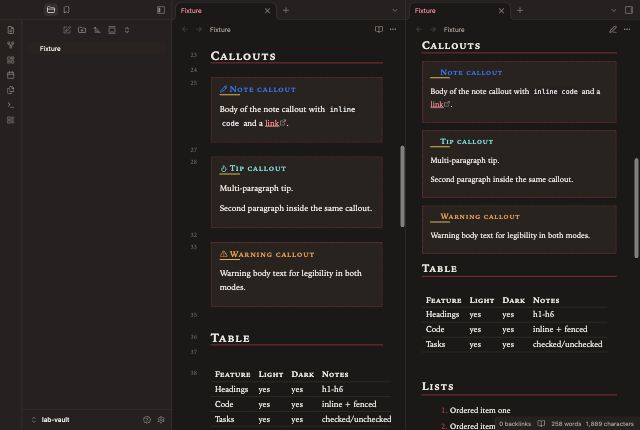The width and height of the screenshot is (640, 430).
Task: Change sort order in file explorer
Action: (x=97, y=30)
